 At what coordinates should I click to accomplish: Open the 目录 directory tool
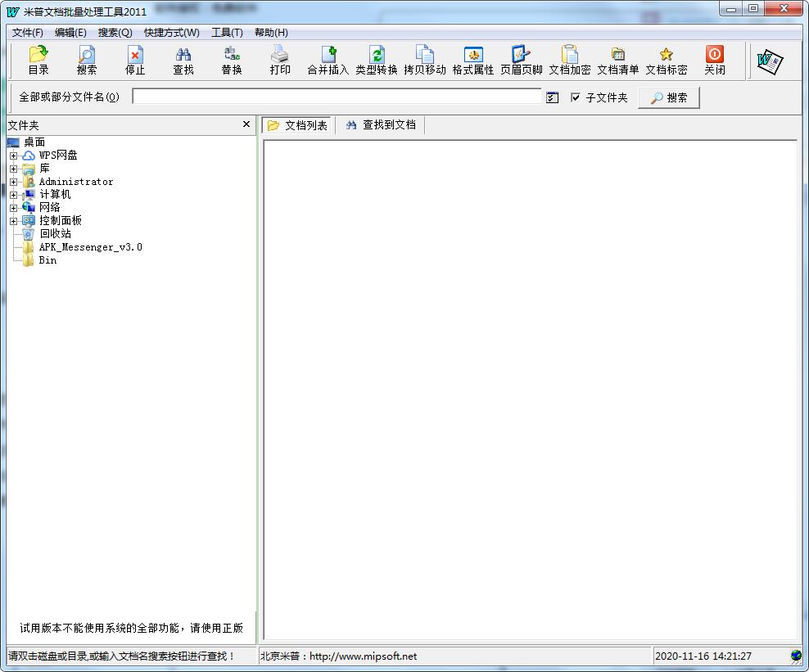(x=38, y=61)
